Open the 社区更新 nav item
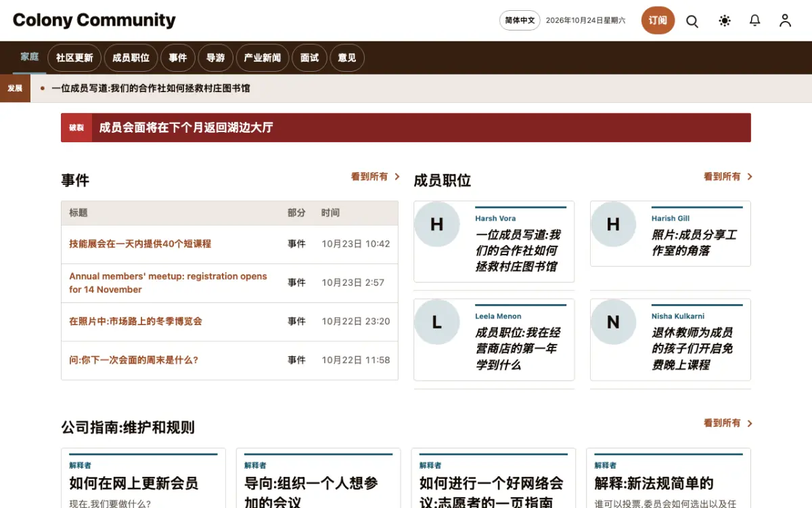This screenshot has width=812, height=508. 74,58
